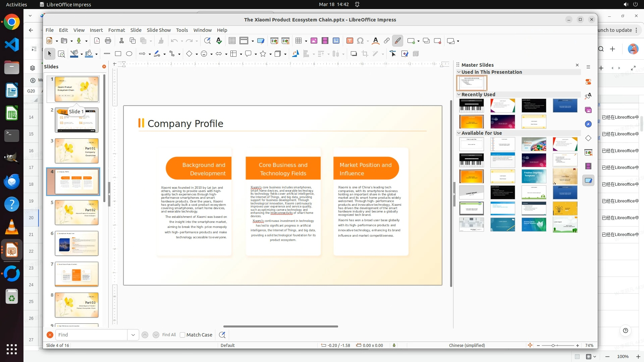The image size is (644, 362).
Task: Toggle the Shadow button in drawing toolbar
Action: [354, 54]
